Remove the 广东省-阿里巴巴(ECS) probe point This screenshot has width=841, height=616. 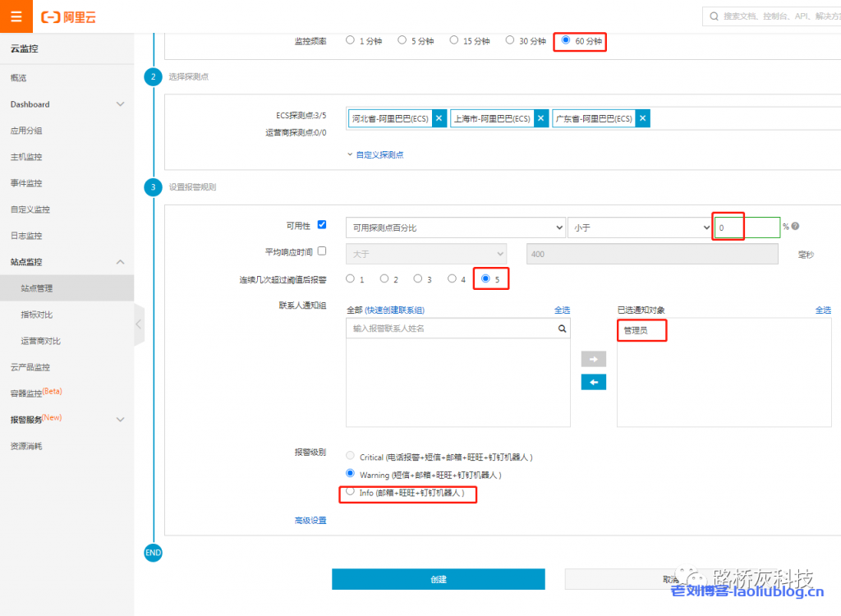coord(643,118)
